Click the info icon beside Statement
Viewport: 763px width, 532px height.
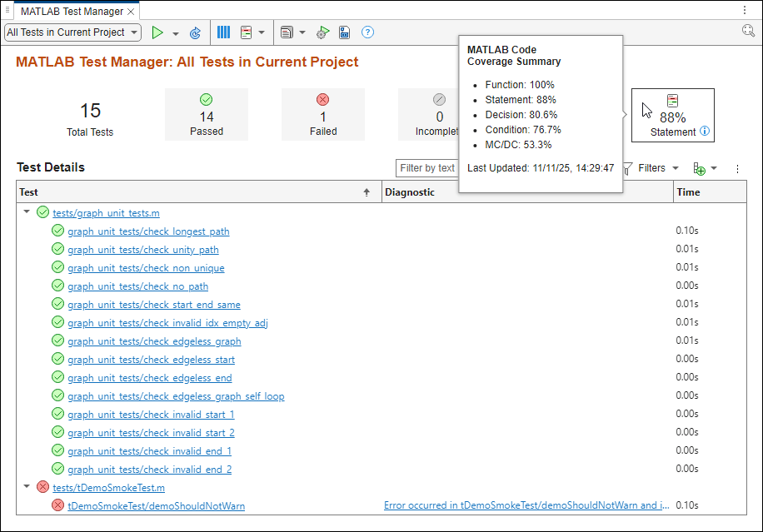pos(705,131)
